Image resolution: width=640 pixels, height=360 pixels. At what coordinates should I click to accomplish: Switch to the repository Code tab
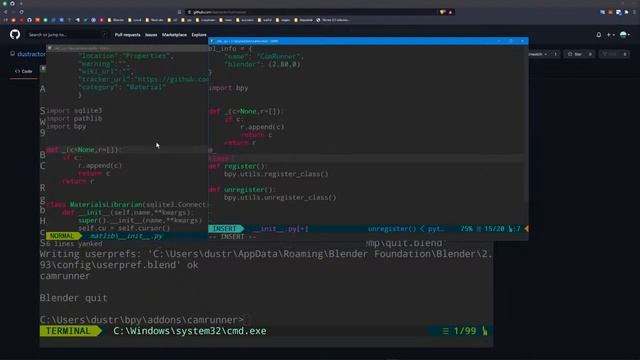pos(24,71)
